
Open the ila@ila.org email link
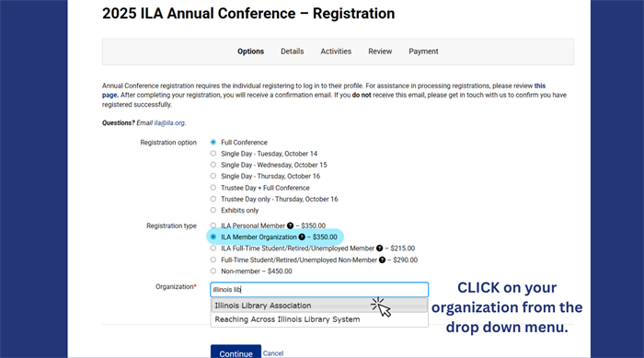click(169, 123)
